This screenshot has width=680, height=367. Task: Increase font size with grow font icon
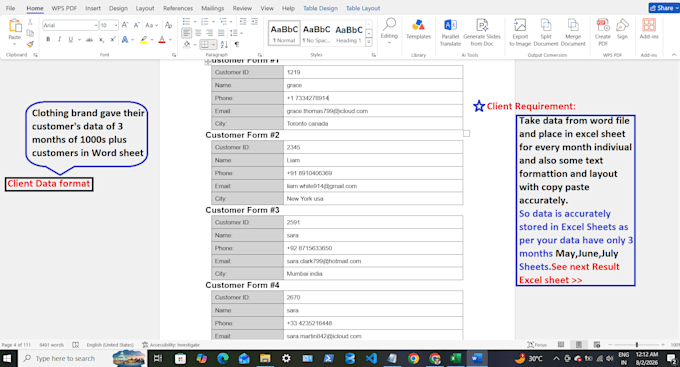(x=125, y=25)
